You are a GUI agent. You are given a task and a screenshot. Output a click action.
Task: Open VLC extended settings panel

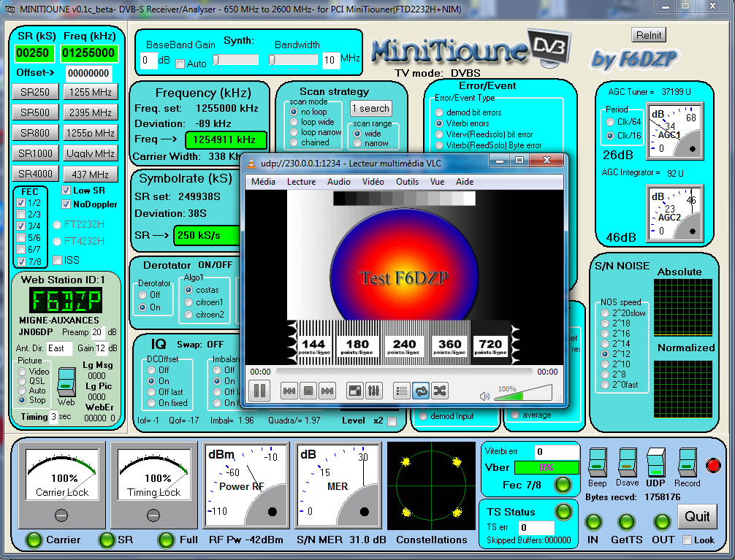click(373, 391)
